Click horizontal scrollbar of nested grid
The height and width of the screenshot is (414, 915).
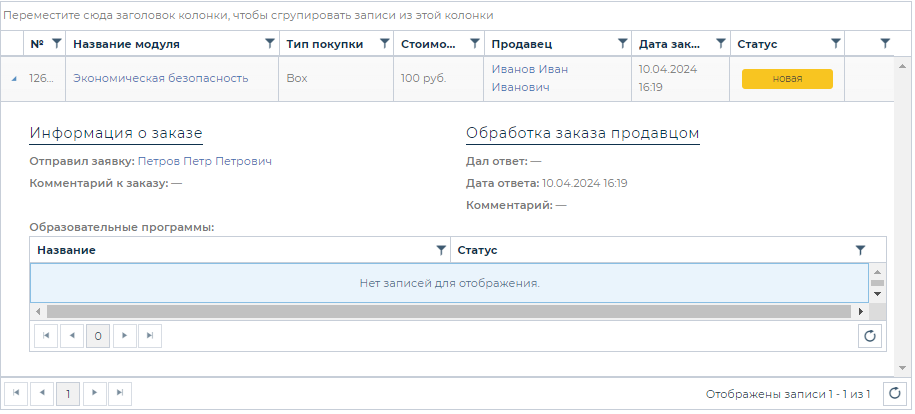tap(449, 311)
